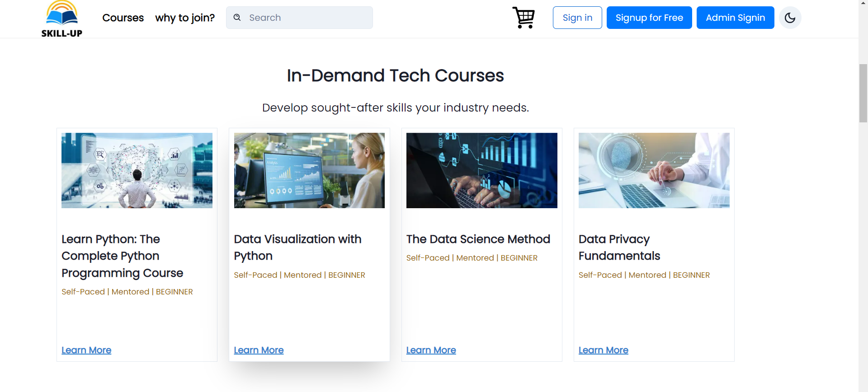
Task: Open Learn More for Data Visualization with Python
Action: pos(259,350)
